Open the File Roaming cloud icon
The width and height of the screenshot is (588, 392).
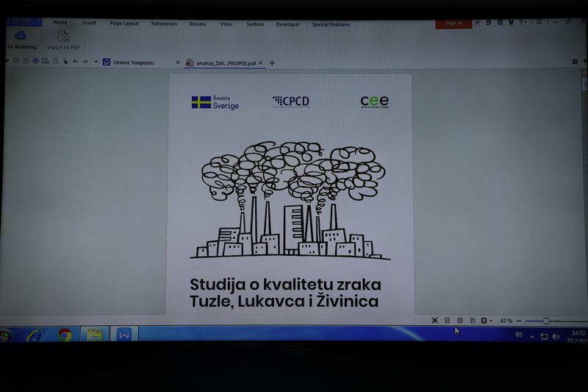coord(21,35)
